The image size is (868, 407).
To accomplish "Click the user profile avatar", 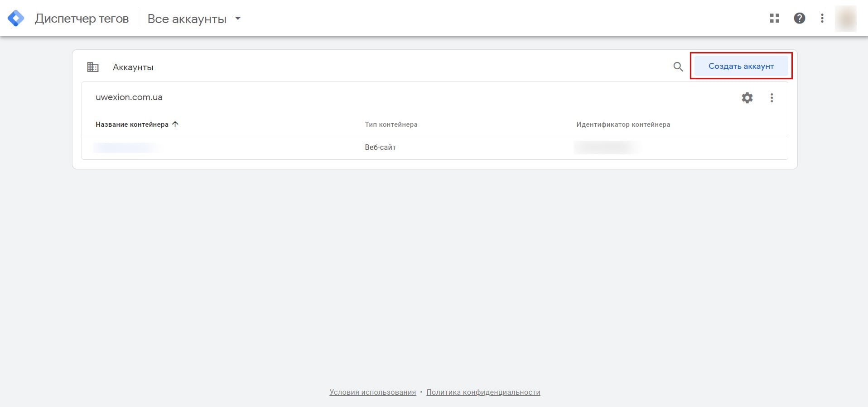I will 845,19.
